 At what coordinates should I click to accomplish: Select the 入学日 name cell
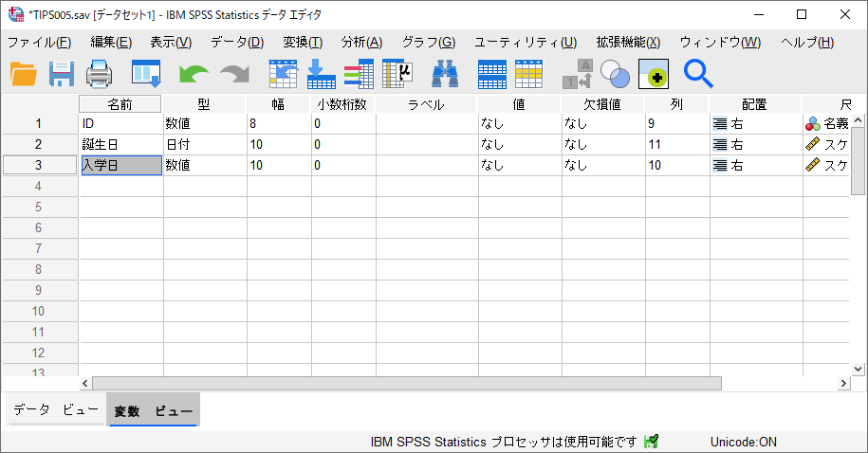click(x=121, y=165)
